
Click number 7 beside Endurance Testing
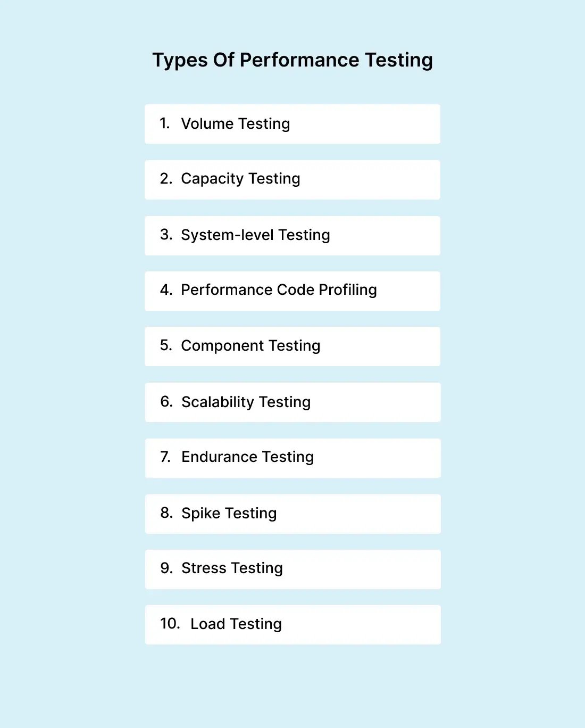click(x=165, y=457)
